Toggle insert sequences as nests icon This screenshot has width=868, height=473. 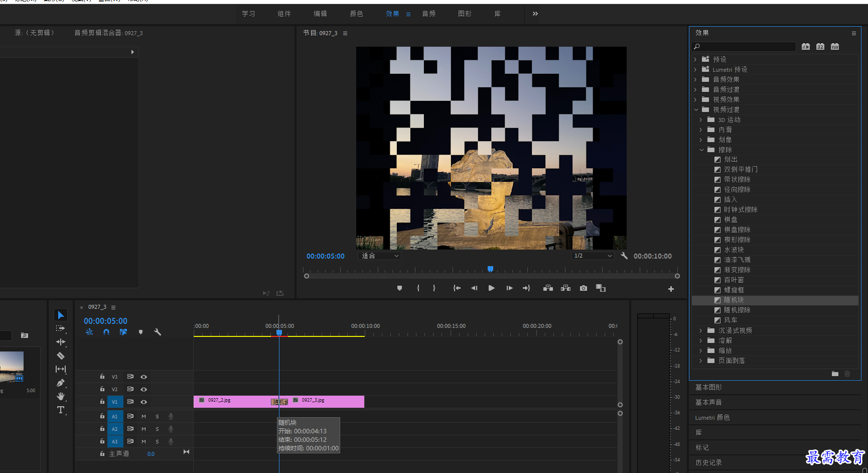89,332
